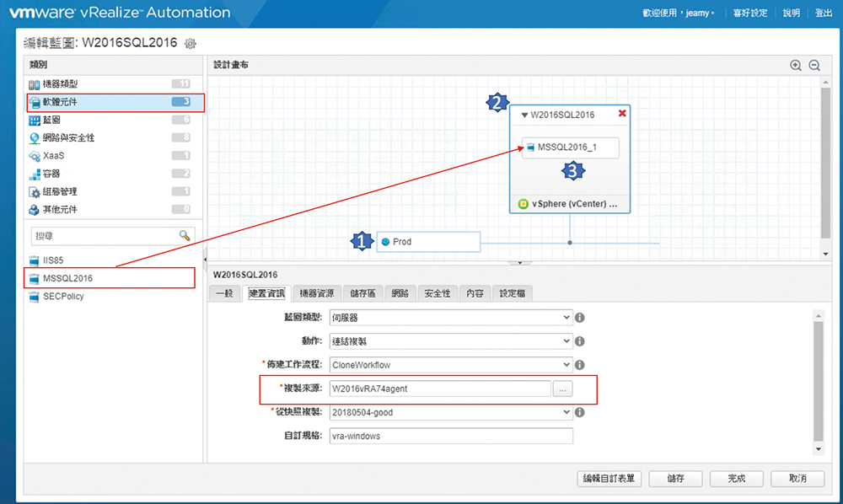Screen dimensions: 843x504
Task: Open the 一般 tab
Action: pos(225,293)
